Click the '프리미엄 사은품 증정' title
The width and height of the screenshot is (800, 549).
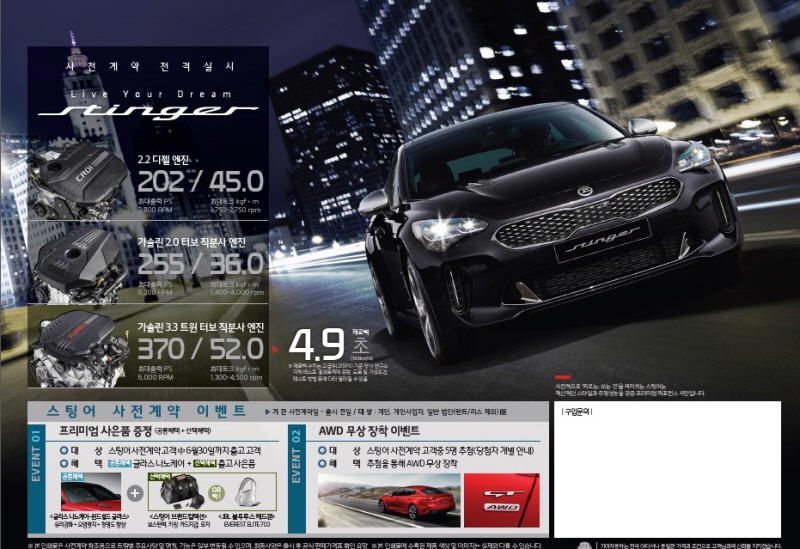tap(106, 431)
